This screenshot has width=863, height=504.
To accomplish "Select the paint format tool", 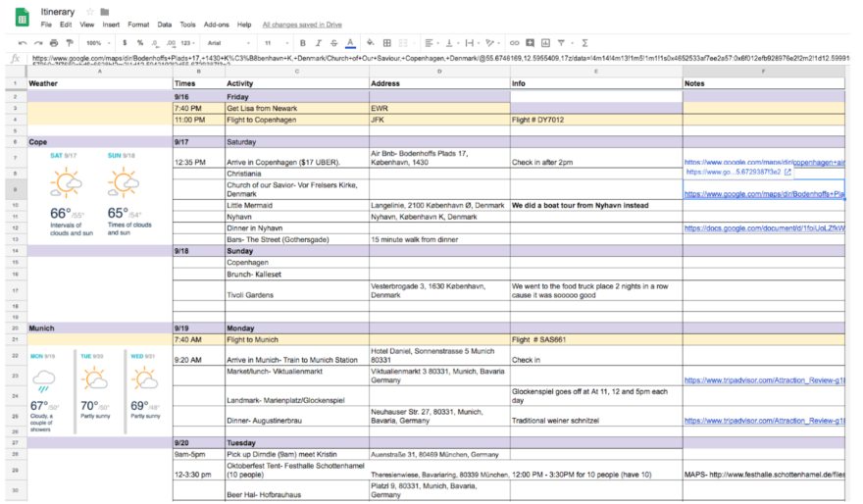I will coord(70,43).
